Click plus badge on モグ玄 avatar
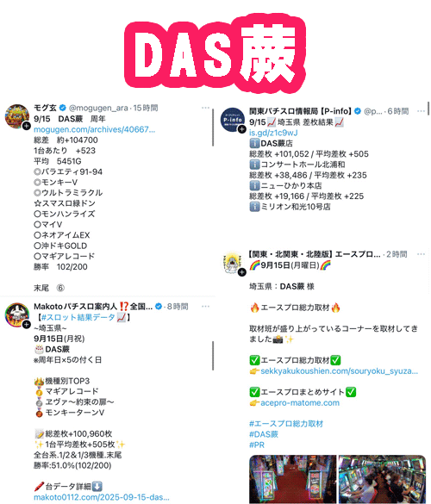Screen dimensions: 431x504 [x=27, y=126]
